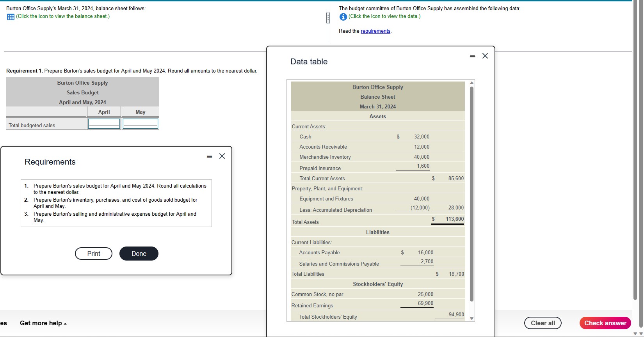Select Total Assets value 113,600

tap(455, 219)
